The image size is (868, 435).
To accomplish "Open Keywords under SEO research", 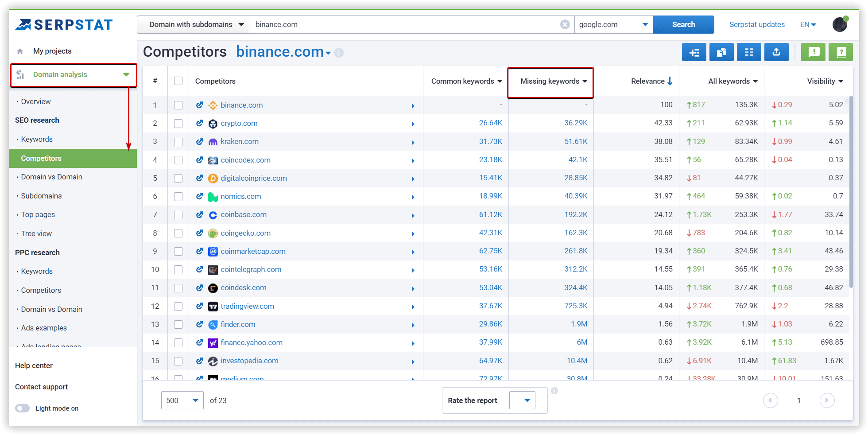I will [x=37, y=139].
